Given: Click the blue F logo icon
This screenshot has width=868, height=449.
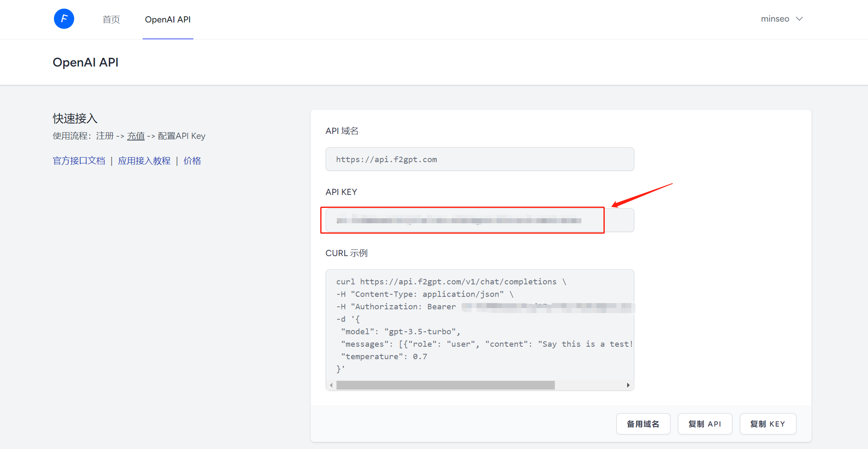Looking at the screenshot, I should point(64,19).
